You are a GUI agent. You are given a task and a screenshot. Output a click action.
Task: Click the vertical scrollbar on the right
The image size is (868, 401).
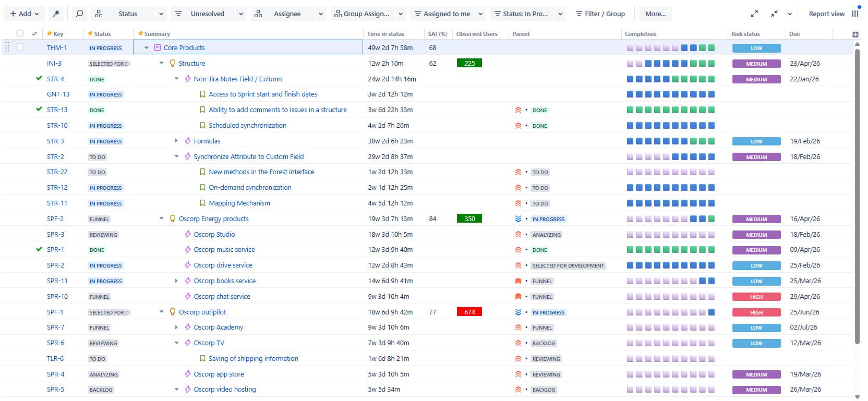tap(857, 198)
